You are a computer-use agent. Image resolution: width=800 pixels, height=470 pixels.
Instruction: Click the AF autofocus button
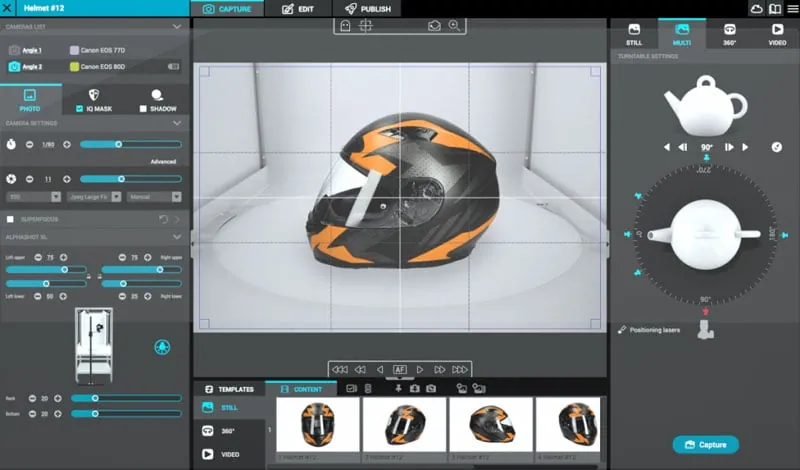[x=399, y=369]
